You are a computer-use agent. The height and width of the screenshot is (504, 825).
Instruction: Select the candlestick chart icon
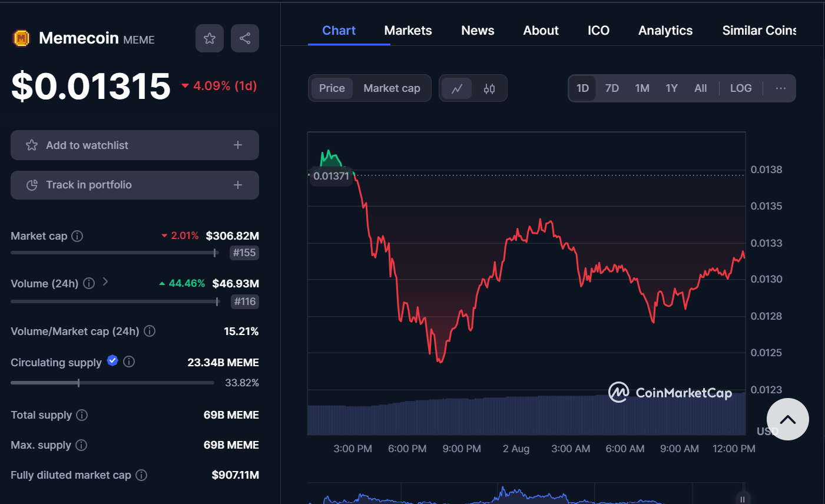[489, 88]
